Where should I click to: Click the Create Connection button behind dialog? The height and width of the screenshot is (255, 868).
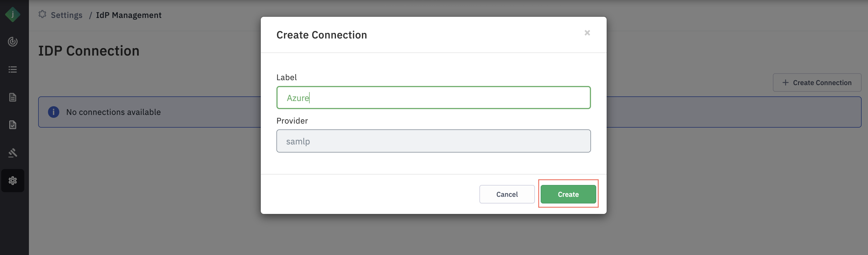coord(817,83)
